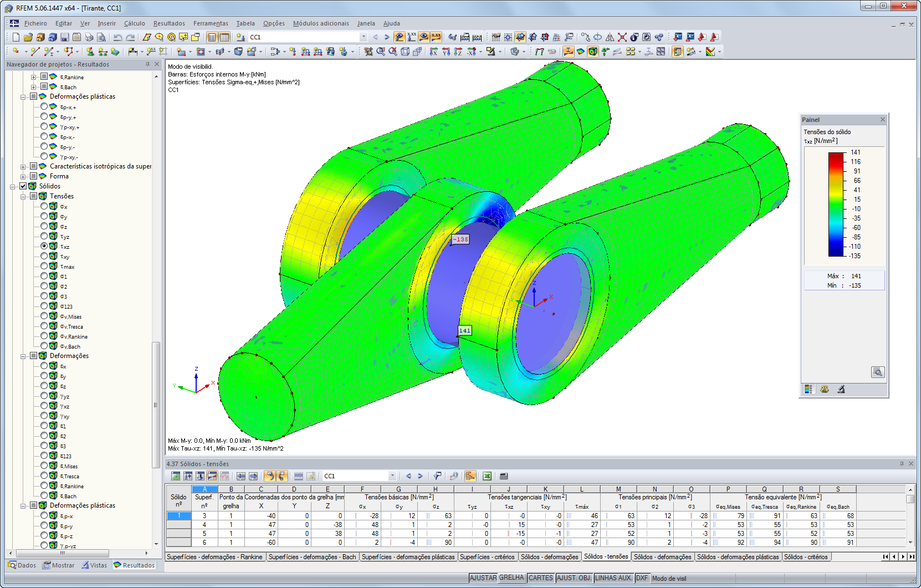Collapse Deformações plásticas node under Sólidos
Image resolution: width=921 pixels, height=588 pixels.
23,505
